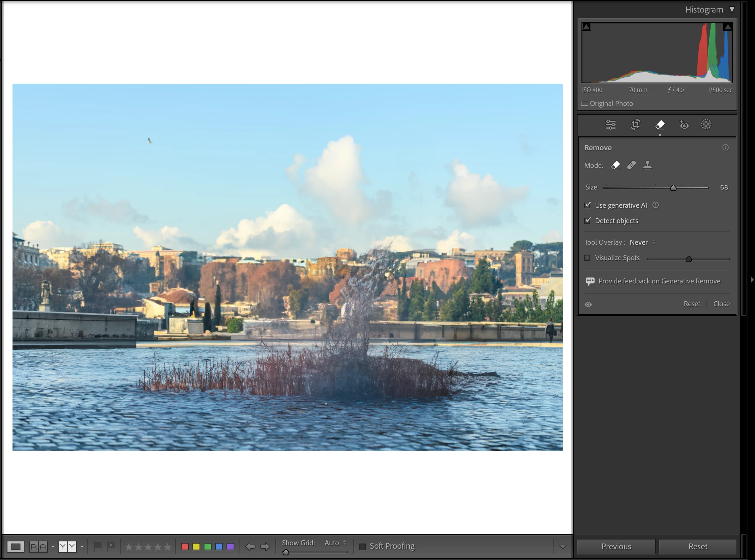Collapse the Histogram panel triangle
Viewport: 755px width, 560px height.
pyautogui.click(x=732, y=9)
